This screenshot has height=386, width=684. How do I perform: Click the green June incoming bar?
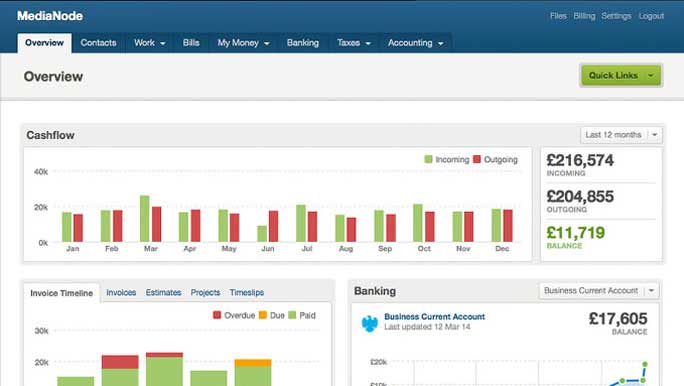262,234
